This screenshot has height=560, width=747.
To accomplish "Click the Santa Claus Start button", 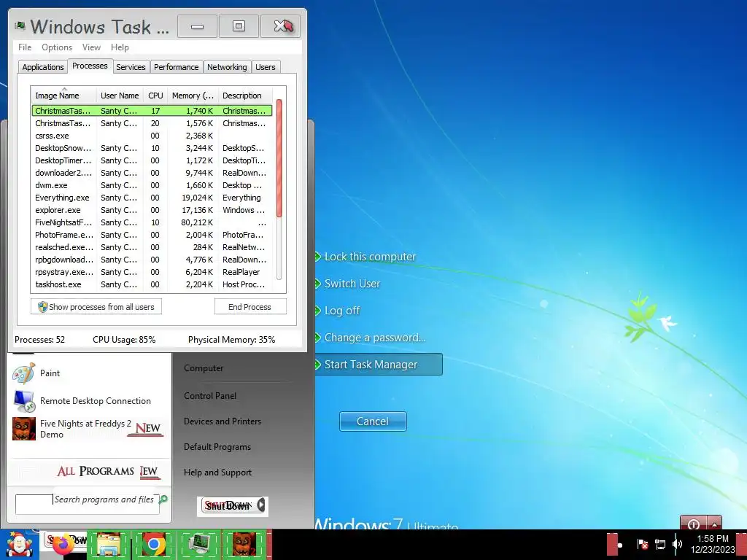I will click(20, 544).
